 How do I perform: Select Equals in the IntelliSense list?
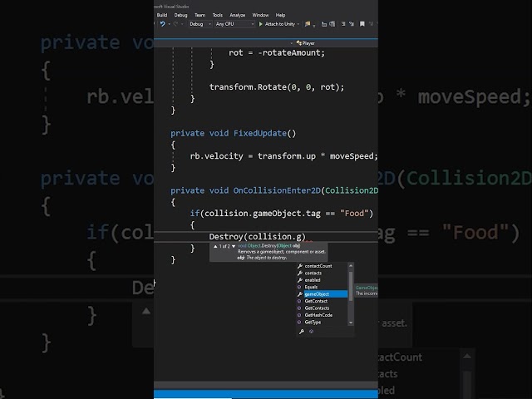pyautogui.click(x=322, y=287)
